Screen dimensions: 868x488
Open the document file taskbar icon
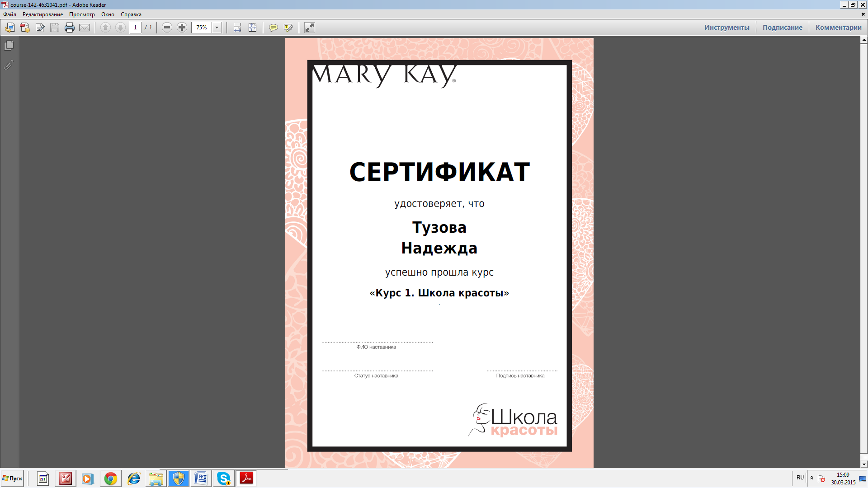(x=43, y=479)
